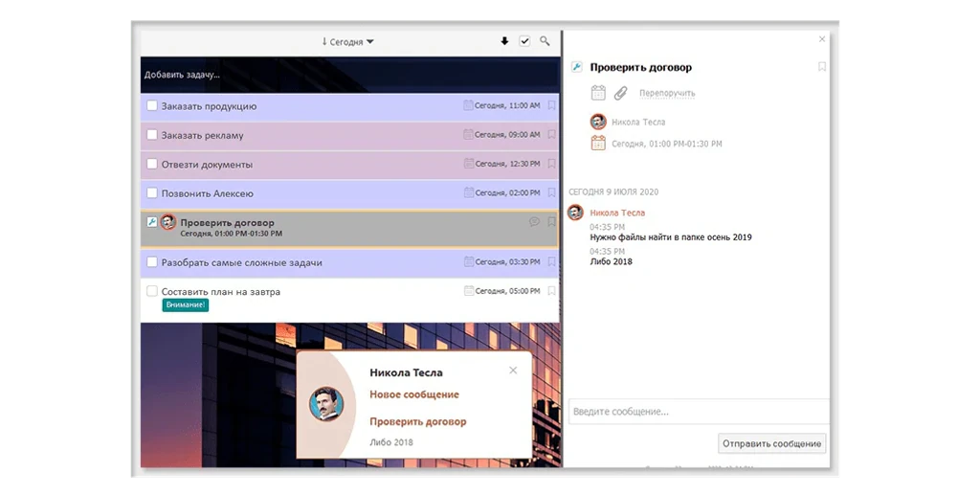Image resolution: width=980 pixels, height=495 pixels.
Task: Select the Заказать продукцию task text
Action: click(x=209, y=106)
